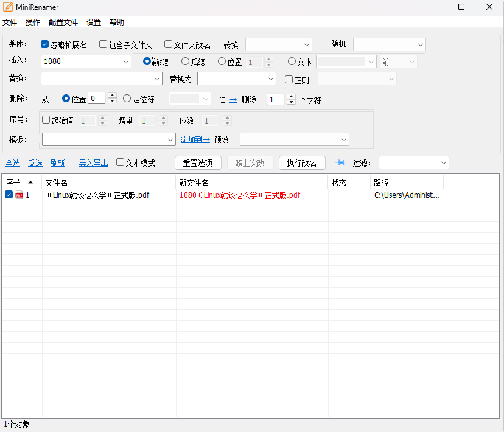Uncheck the 忽略扩展名 checkbox

click(x=44, y=43)
